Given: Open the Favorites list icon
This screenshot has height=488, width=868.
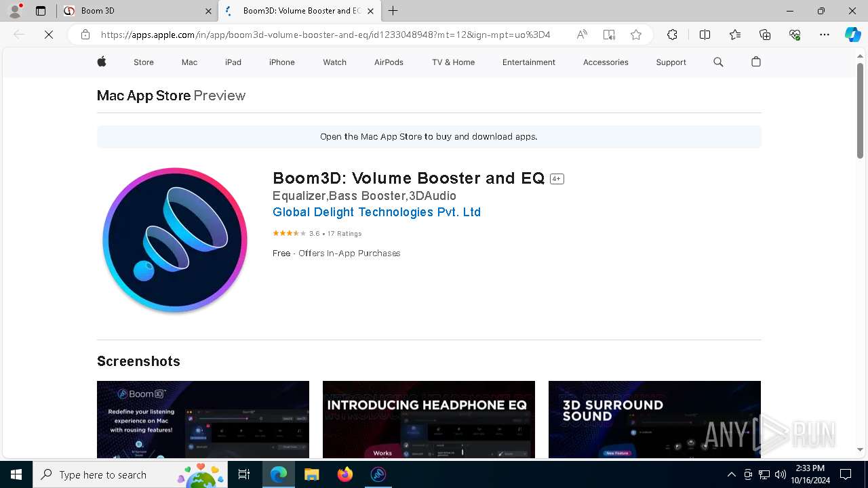Looking at the screenshot, I should point(735,35).
